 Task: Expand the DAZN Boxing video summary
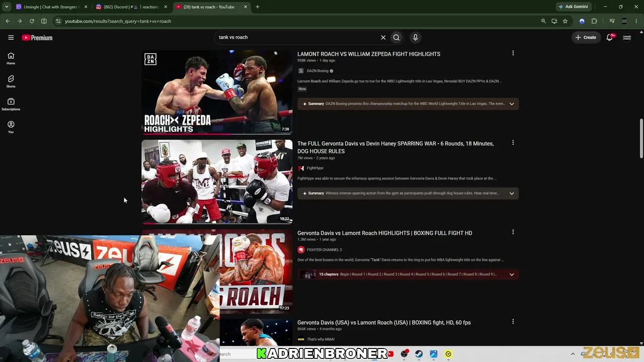512,104
